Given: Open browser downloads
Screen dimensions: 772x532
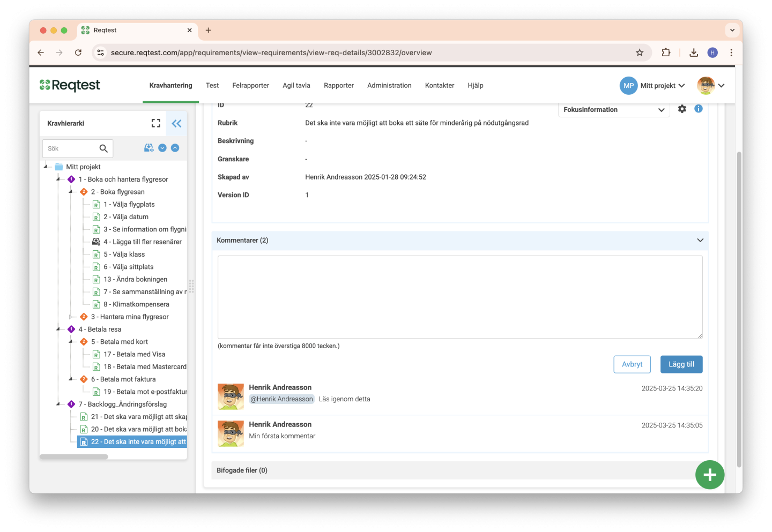Looking at the screenshot, I should point(694,53).
